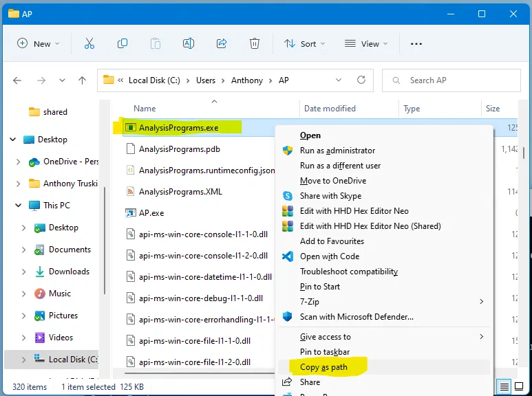Click the AnalysisPrograms.XML file icon
The width and height of the screenshot is (532, 396).
131,192
